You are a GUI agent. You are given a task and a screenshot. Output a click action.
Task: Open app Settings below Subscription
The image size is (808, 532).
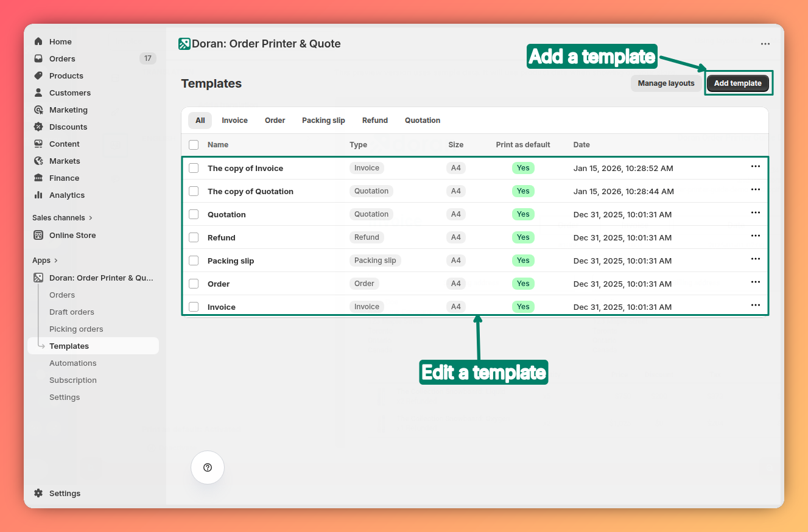point(65,397)
